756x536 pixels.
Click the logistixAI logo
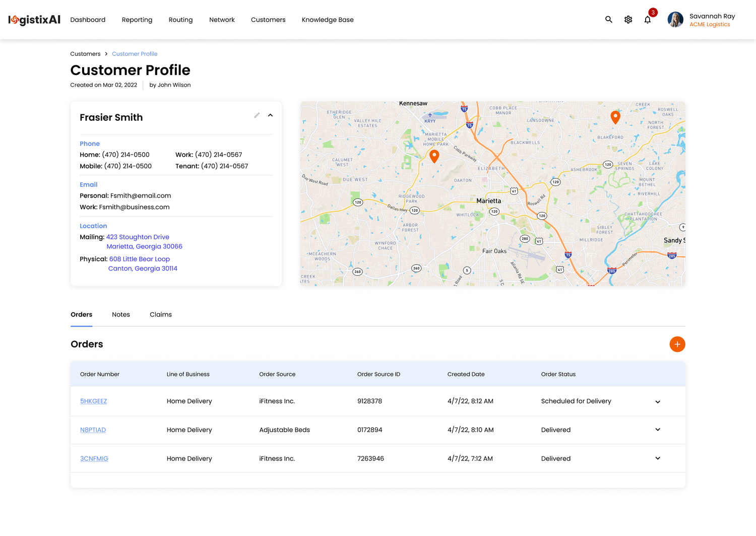[34, 20]
